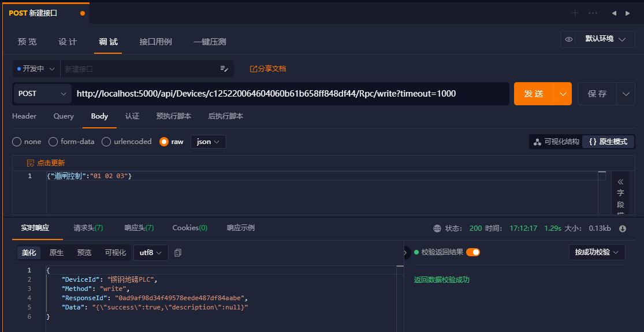
Task: Open the 请求头(7) tab
Action: coord(88,228)
